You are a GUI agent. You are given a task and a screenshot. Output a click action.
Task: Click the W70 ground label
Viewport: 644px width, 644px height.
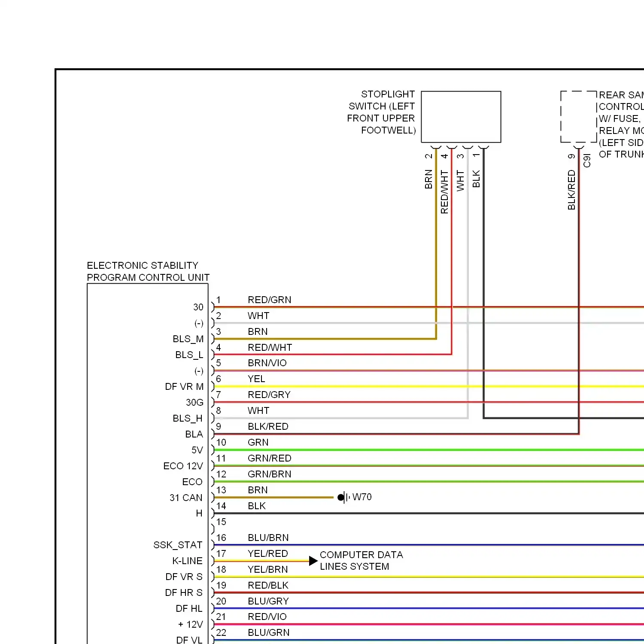(362, 497)
